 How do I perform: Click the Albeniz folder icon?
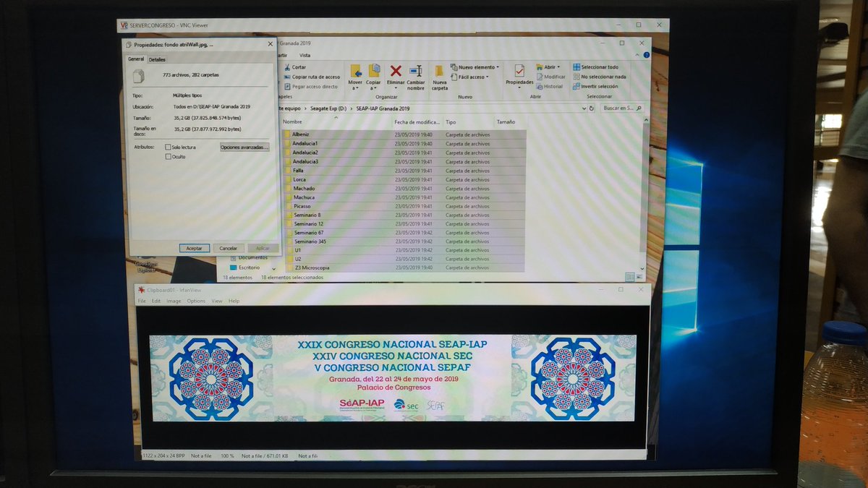[287, 134]
